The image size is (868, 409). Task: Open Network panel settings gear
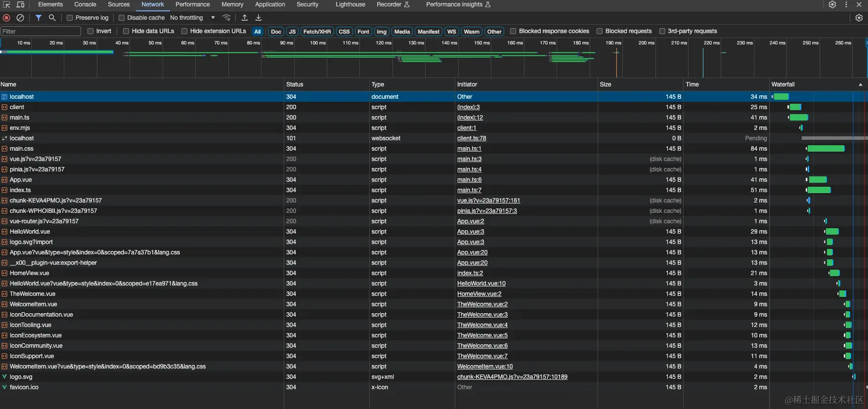point(859,18)
